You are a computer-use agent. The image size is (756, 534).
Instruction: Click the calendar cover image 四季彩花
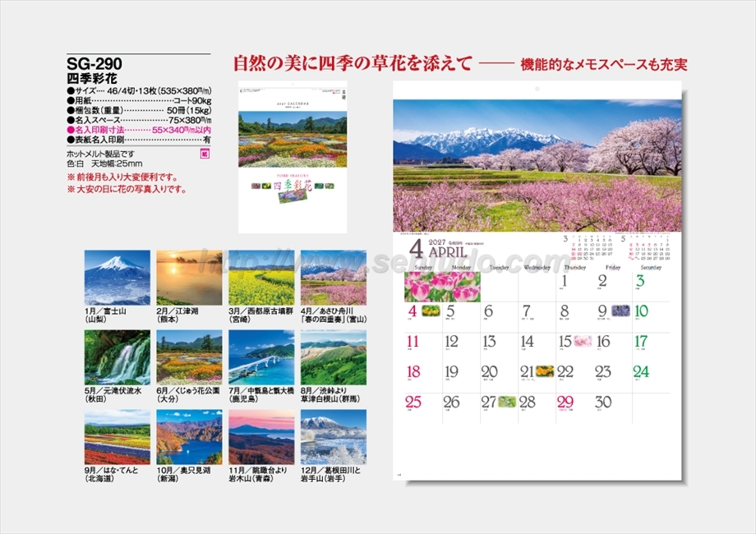pos(293,157)
